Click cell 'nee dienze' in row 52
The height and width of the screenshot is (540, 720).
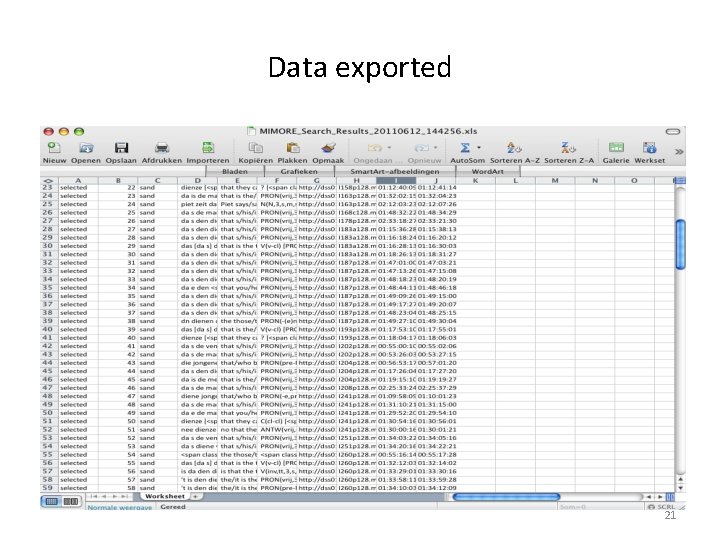198,429
